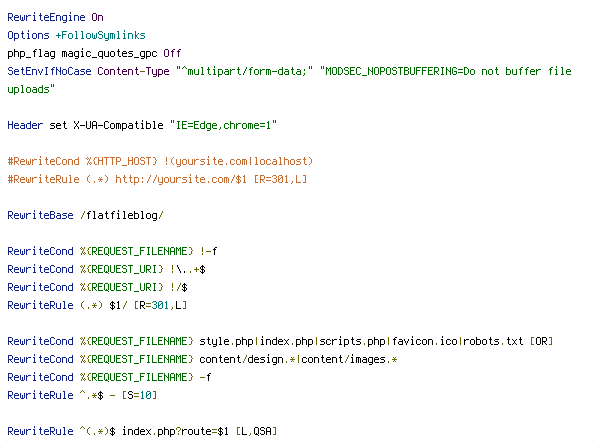The height and width of the screenshot is (448, 600).
Task: Click 'RewriteCond %{REQUEST_URI} !\..+$' line
Action: (x=106, y=269)
